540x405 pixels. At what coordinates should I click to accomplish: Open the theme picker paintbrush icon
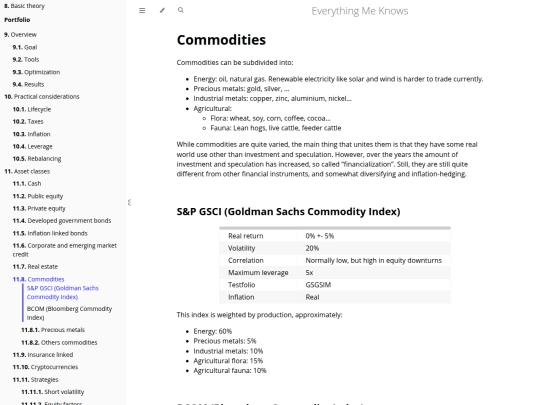[x=162, y=10]
